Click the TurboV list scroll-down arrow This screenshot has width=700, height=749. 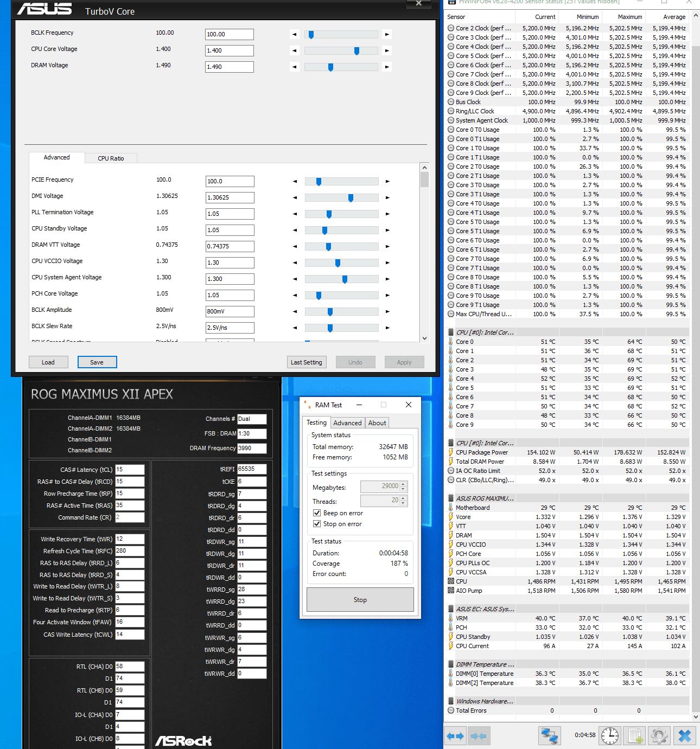[424, 338]
